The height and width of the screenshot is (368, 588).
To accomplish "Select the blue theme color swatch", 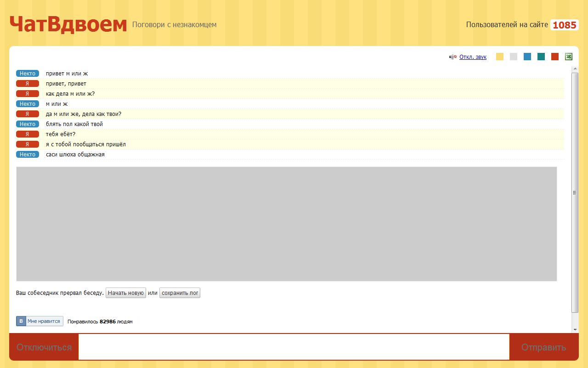I will click(x=527, y=57).
